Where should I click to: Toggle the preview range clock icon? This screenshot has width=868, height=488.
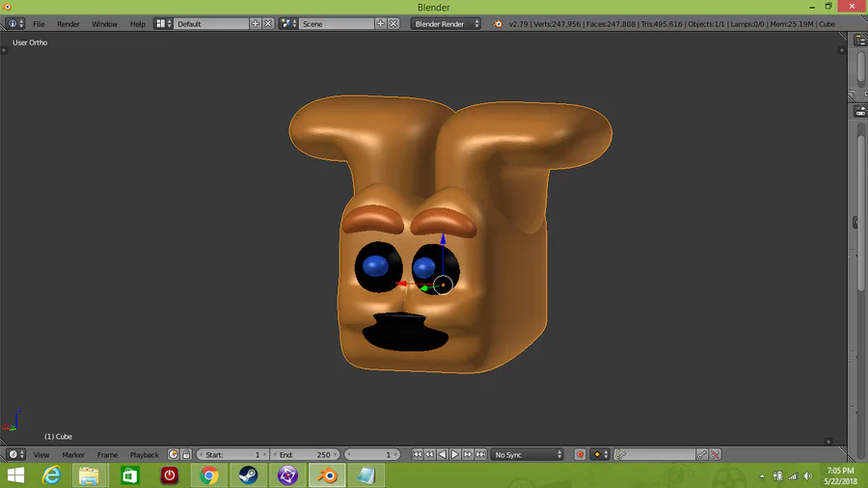(174, 454)
